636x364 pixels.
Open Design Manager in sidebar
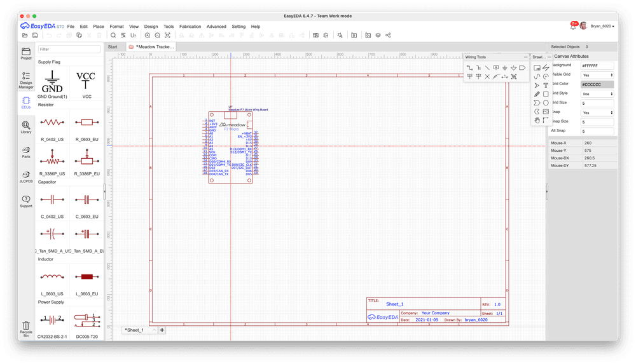point(26,80)
